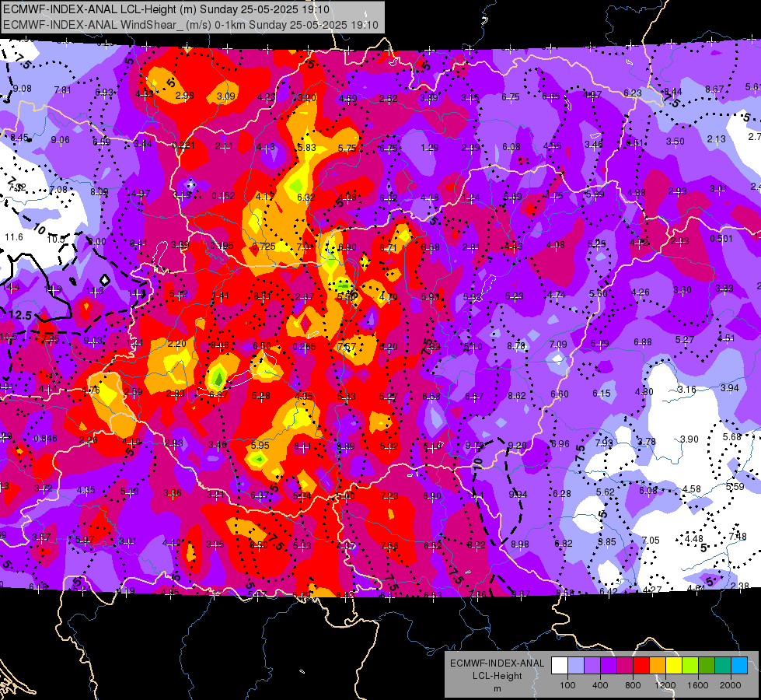
Task: Click the grid value '8.98'
Action: tap(520, 544)
